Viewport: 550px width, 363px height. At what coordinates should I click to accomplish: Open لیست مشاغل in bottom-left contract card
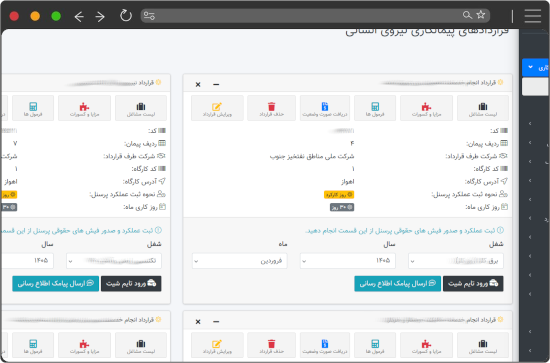141,345
